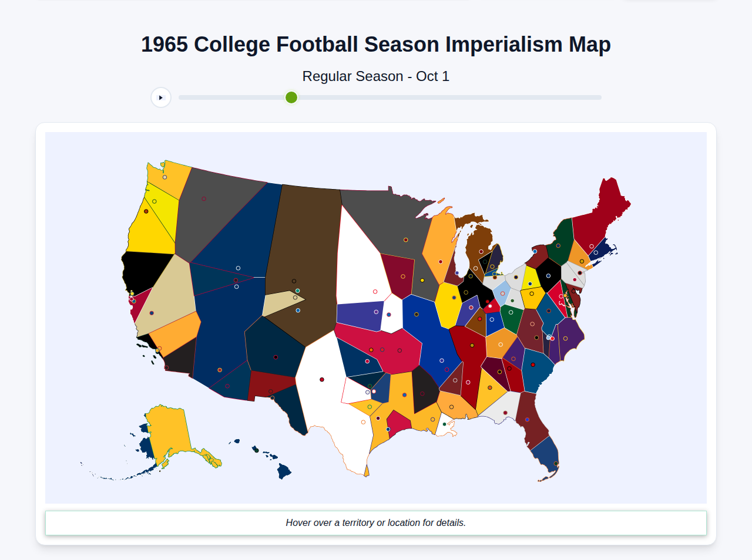Image resolution: width=752 pixels, height=560 pixels.
Task: Click the blue team marker in Hawaii's territory
Action: tap(257, 451)
